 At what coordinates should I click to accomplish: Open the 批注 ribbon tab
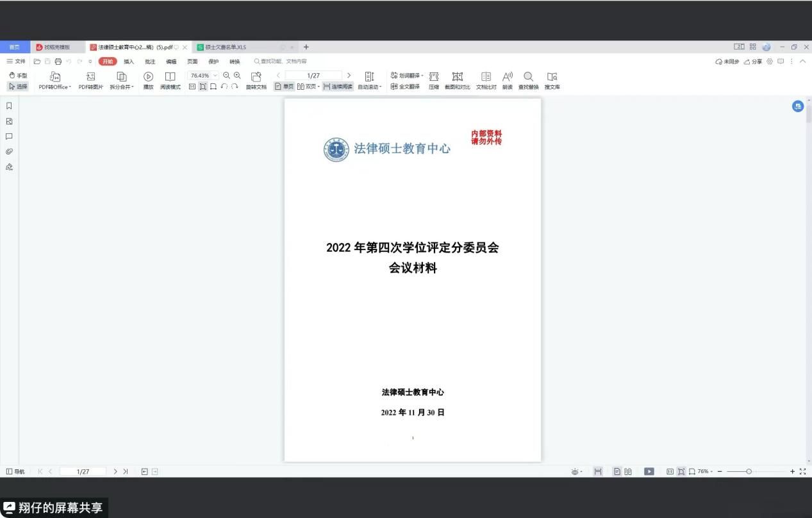point(150,62)
